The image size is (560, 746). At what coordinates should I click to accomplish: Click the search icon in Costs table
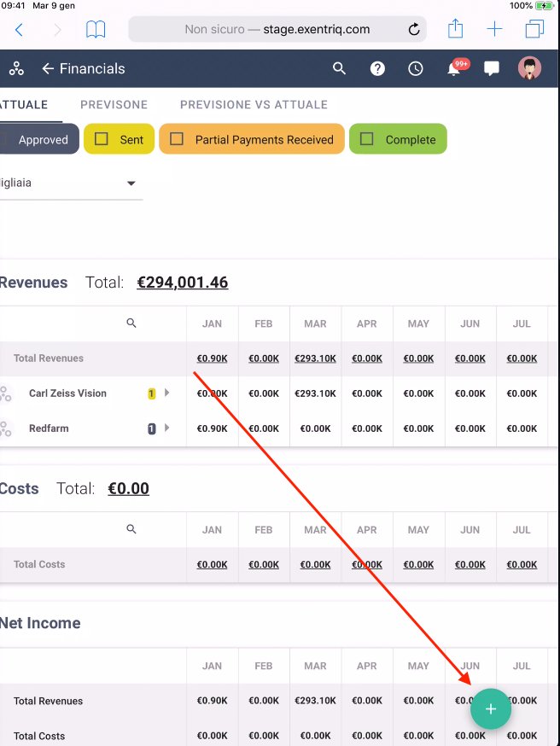tap(131, 529)
